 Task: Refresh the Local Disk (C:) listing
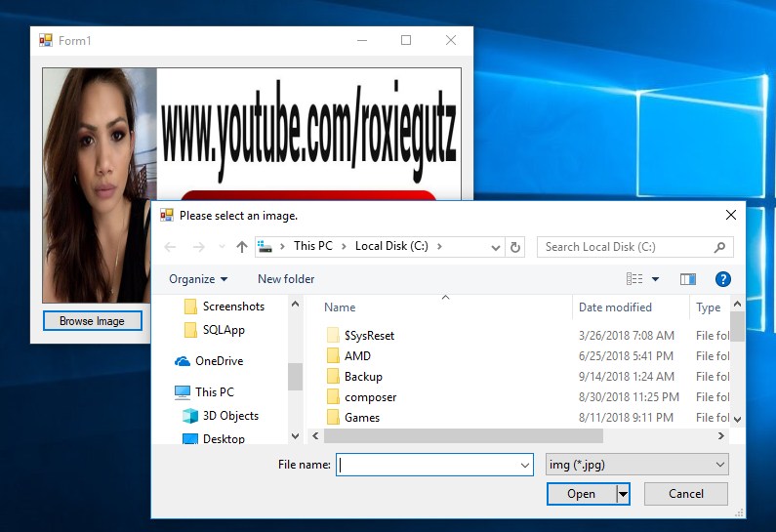point(515,247)
